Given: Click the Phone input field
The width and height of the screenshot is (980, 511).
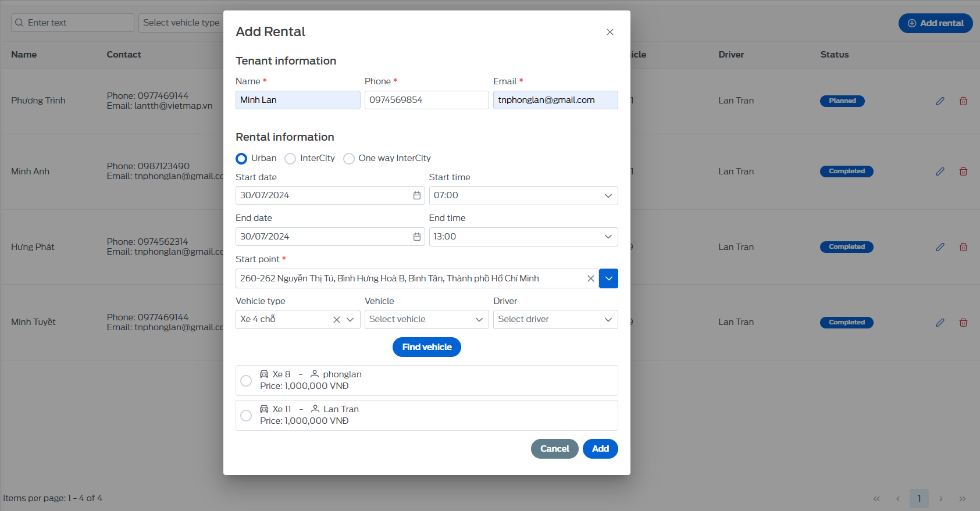Looking at the screenshot, I should click(426, 100).
